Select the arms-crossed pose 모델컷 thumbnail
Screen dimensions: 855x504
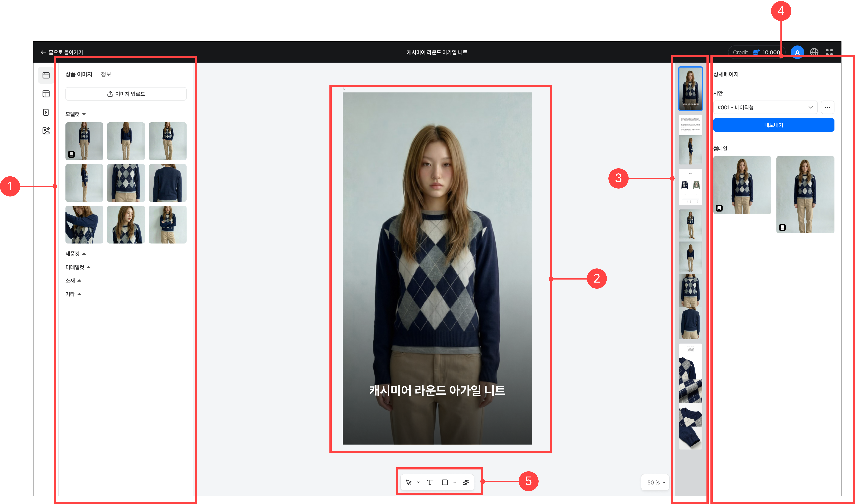coord(168,225)
